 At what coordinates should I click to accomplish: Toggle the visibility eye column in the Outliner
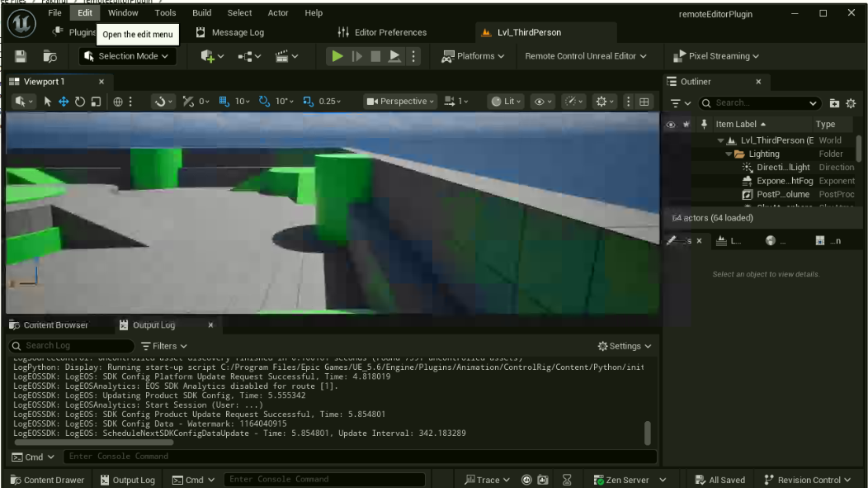pos(670,125)
